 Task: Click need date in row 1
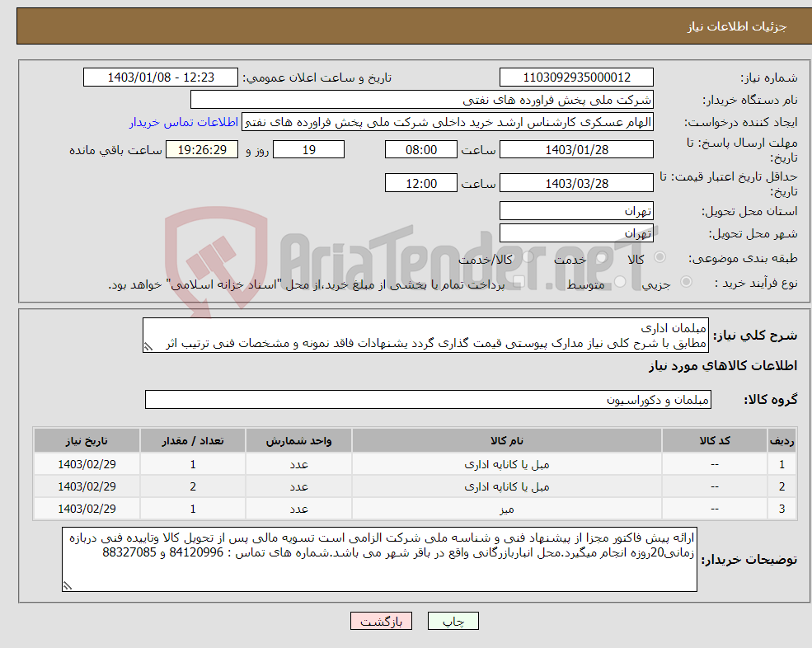pos(87,464)
